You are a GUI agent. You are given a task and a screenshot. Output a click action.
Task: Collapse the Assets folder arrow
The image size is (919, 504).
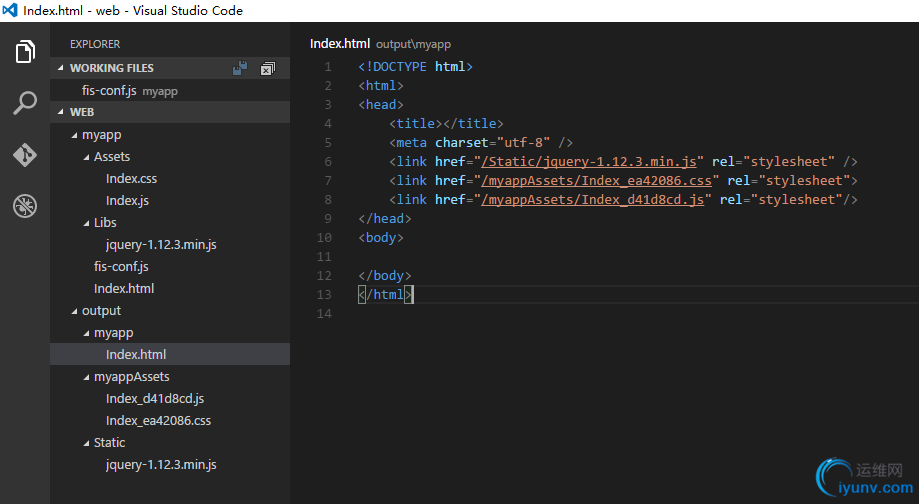point(86,157)
